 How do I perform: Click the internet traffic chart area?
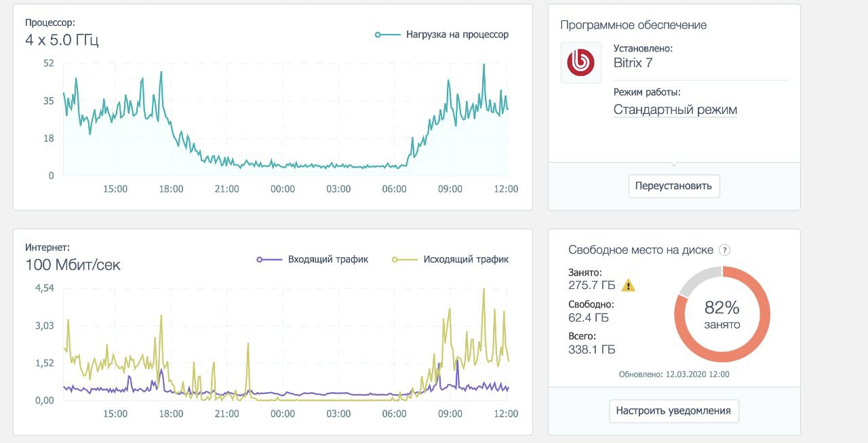tap(285, 345)
